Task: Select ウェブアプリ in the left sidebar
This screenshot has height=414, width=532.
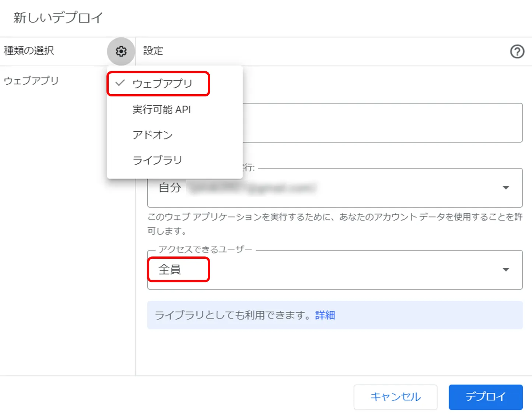Action: coord(31,81)
